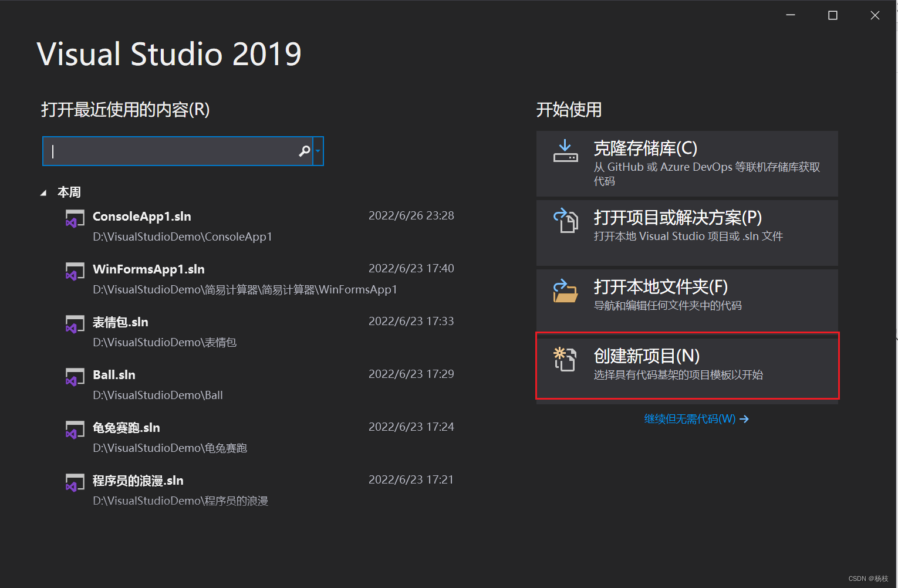Collapse the 本周 recent projects group
This screenshot has width=898, height=588.
coord(43,191)
